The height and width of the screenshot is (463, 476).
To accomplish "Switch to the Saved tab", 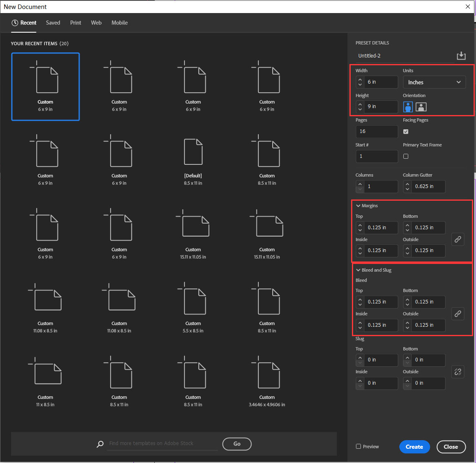I will click(x=53, y=23).
